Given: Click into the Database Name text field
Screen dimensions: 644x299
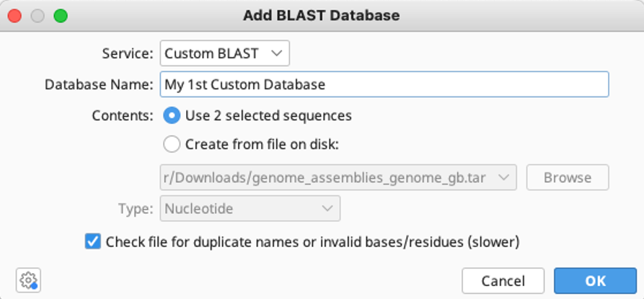Looking at the screenshot, I should pos(384,84).
